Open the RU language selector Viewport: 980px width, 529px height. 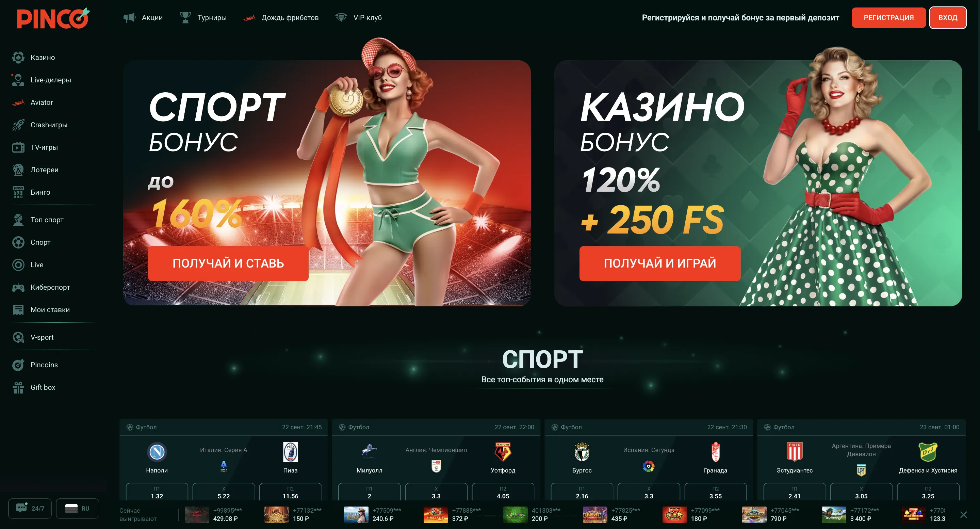point(78,509)
